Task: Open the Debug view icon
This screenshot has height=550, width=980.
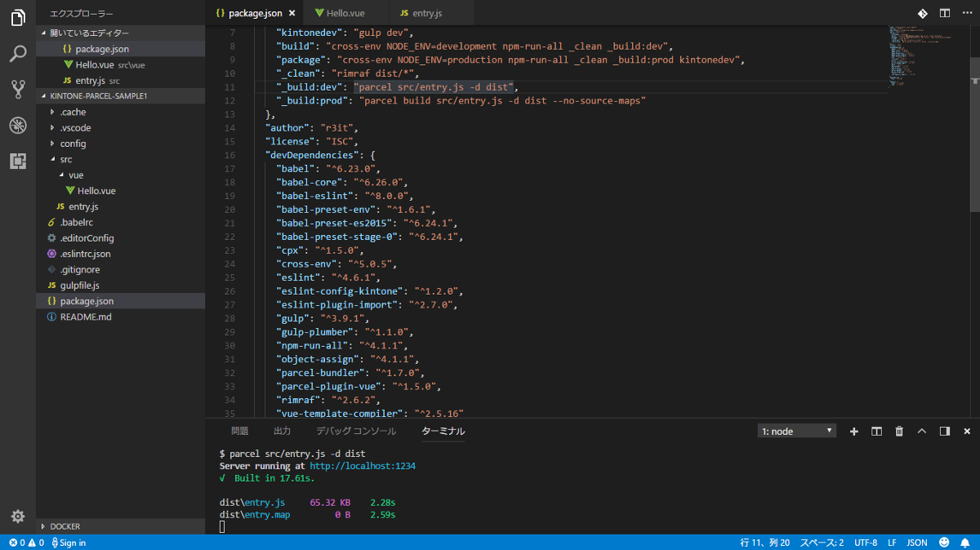Action: (x=18, y=125)
